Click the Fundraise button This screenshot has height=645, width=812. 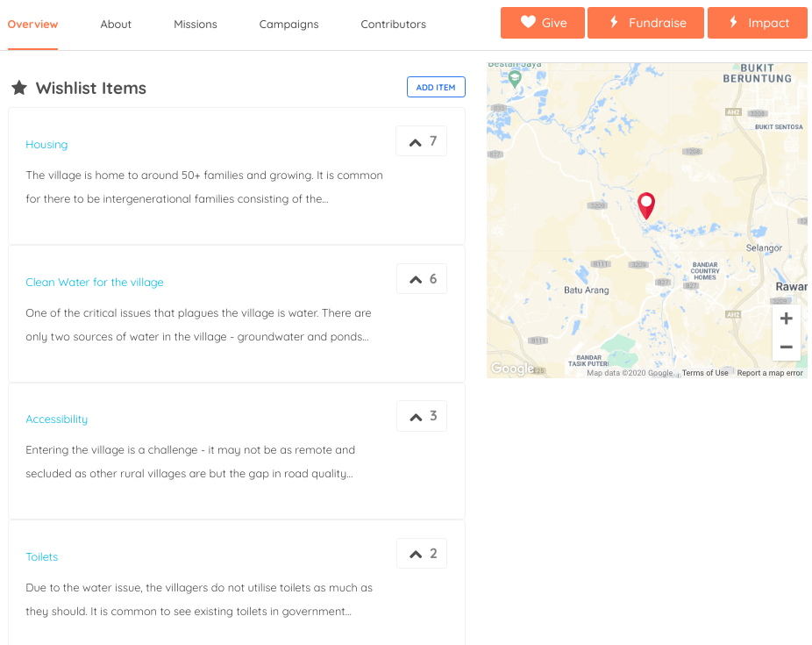645,23
